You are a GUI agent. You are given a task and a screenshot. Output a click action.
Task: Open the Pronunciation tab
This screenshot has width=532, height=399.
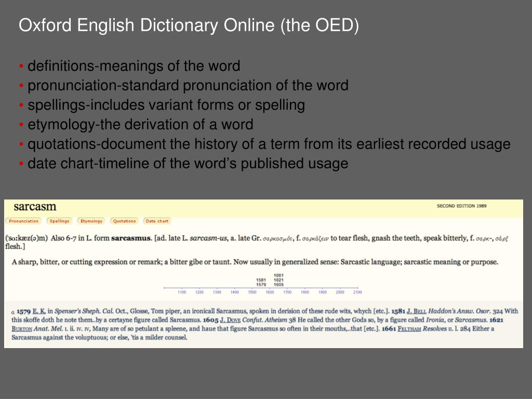[x=23, y=221]
